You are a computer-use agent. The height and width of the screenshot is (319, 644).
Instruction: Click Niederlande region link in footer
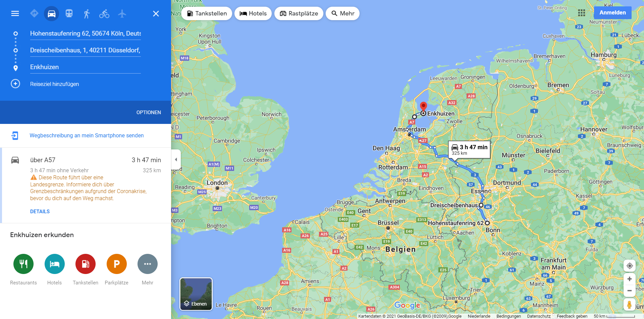pos(479,316)
